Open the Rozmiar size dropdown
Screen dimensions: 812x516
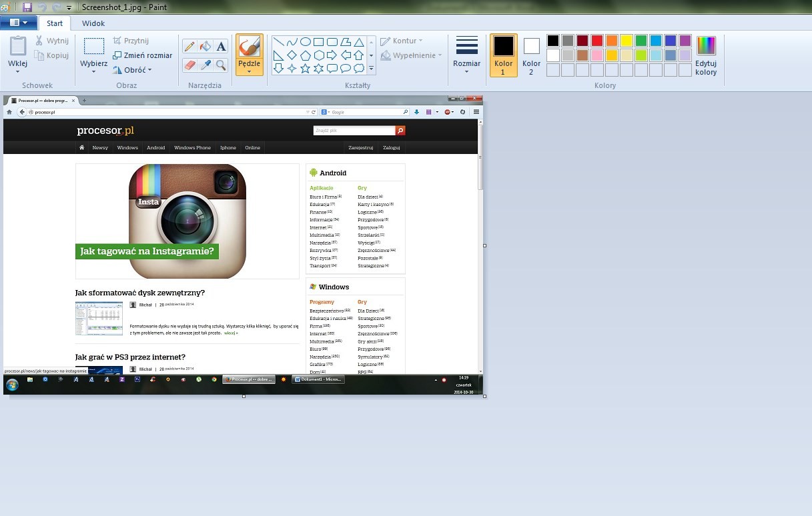point(467,55)
